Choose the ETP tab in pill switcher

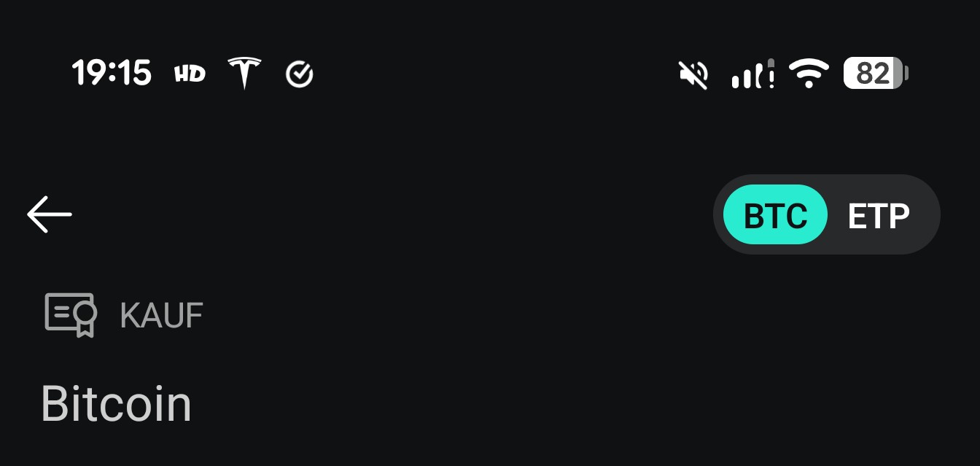point(879,215)
